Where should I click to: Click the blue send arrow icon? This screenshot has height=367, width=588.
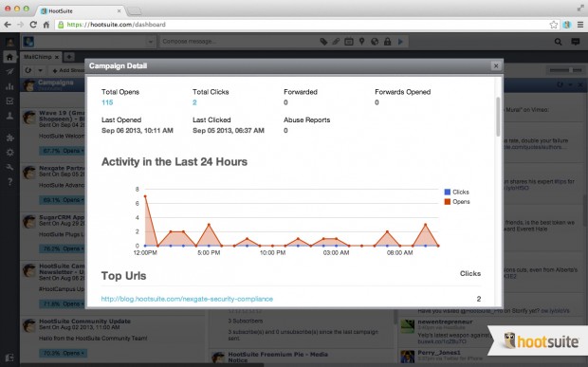tap(400, 42)
